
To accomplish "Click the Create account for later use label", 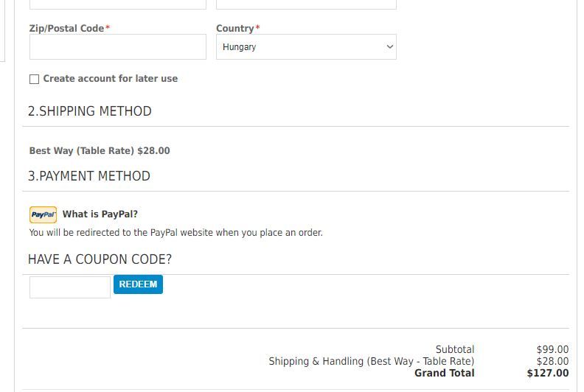I will (111, 79).
